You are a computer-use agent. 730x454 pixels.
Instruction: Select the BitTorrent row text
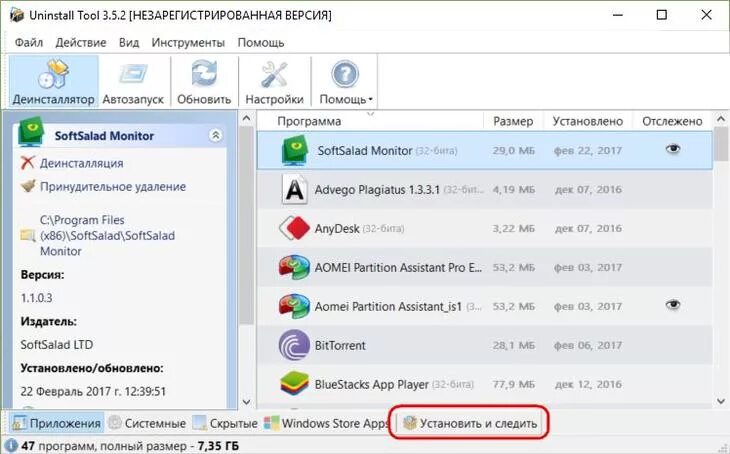click(x=340, y=346)
